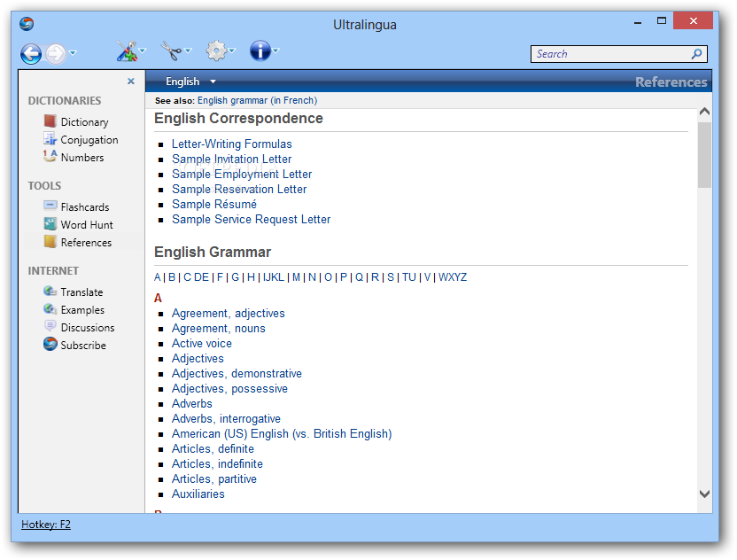This screenshot has width=737, height=560.
Task: Click the References folder icon
Action: (50, 242)
